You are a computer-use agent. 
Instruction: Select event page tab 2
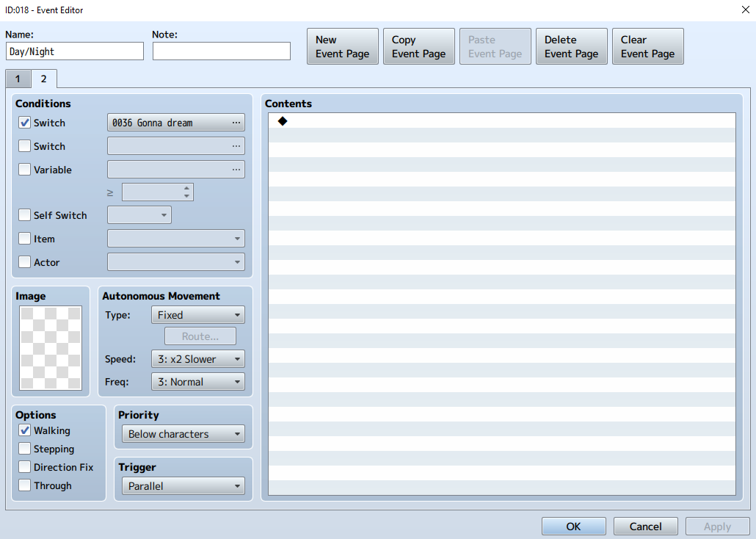[x=44, y=79]
